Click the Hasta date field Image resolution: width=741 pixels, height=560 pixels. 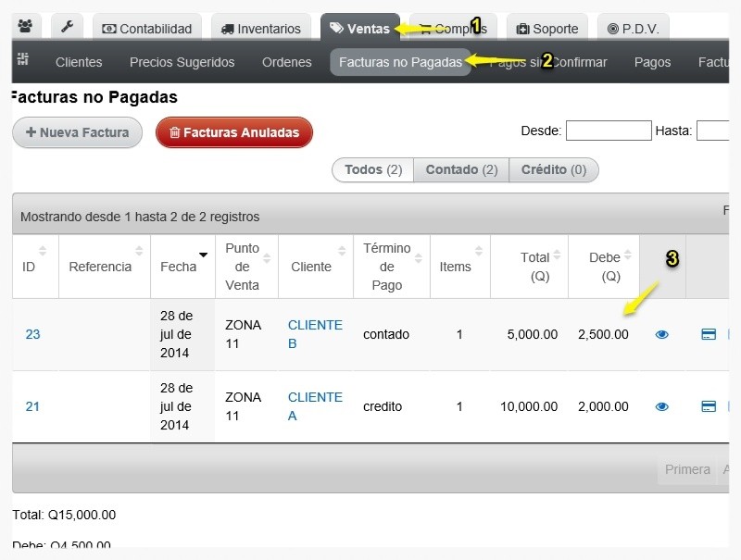pos(712,131)
